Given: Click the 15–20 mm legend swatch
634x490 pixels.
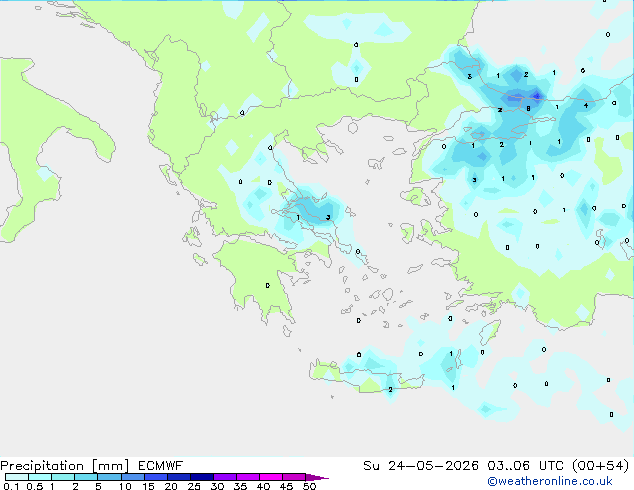Looking at the screenshot, I should tap(156, 477).
